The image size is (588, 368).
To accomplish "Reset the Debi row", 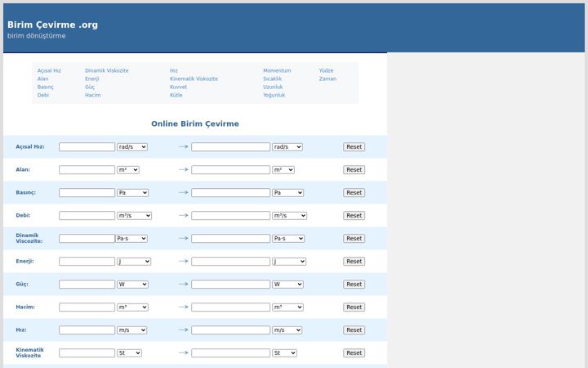I will [354, 216].
